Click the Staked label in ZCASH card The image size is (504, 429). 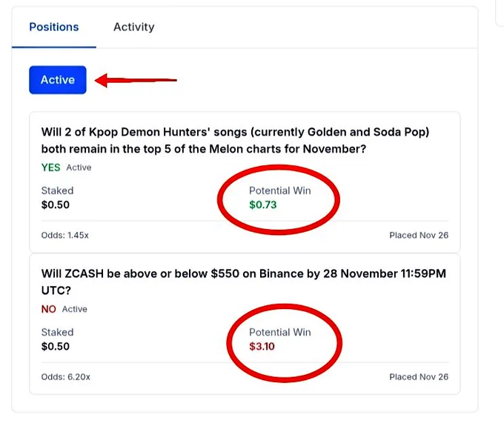click(57, 332)
